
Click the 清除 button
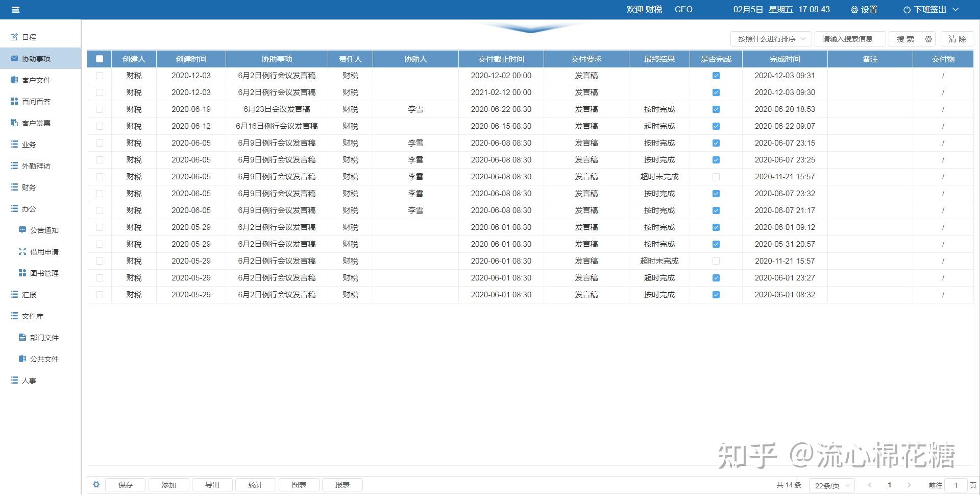pos(958,39)
